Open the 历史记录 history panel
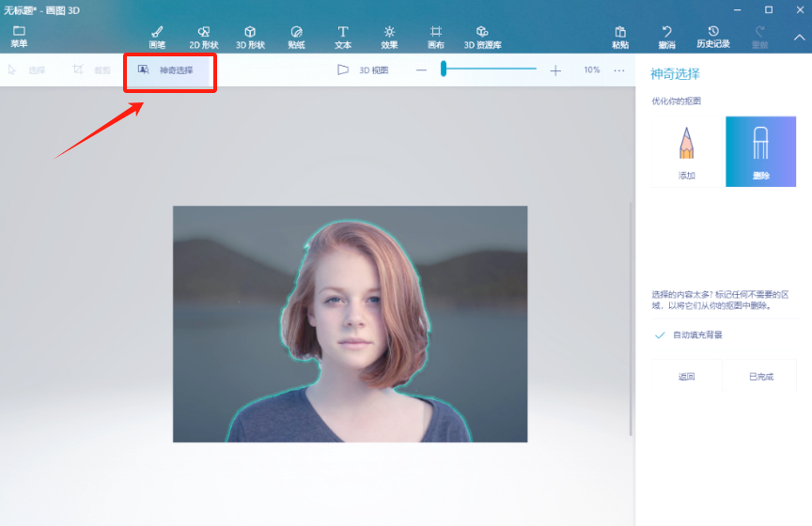 [x=712, y=37]
